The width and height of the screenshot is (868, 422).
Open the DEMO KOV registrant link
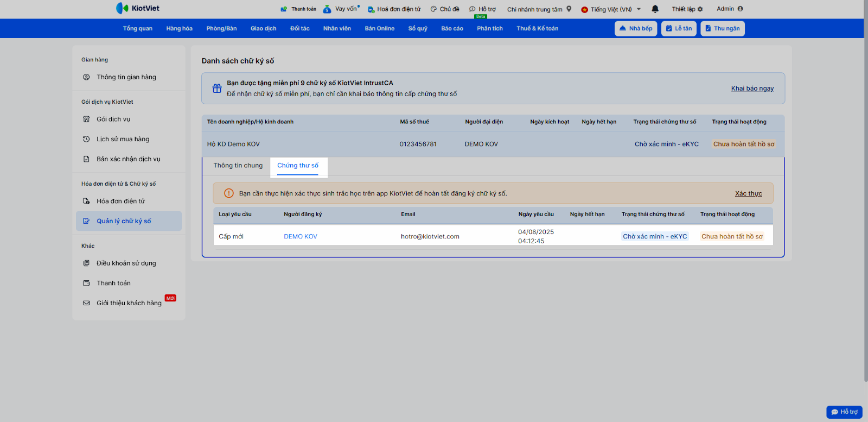click(x=301, y=236)
